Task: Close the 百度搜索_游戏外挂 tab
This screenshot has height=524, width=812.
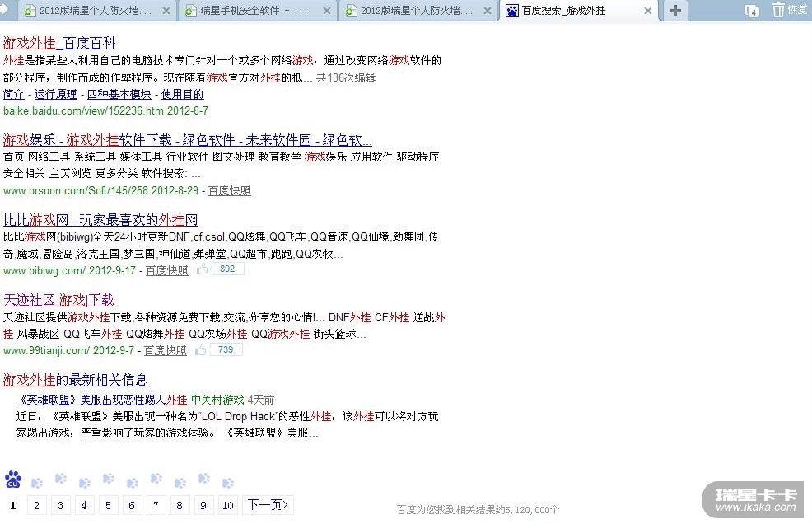Action: click(648, 11)
